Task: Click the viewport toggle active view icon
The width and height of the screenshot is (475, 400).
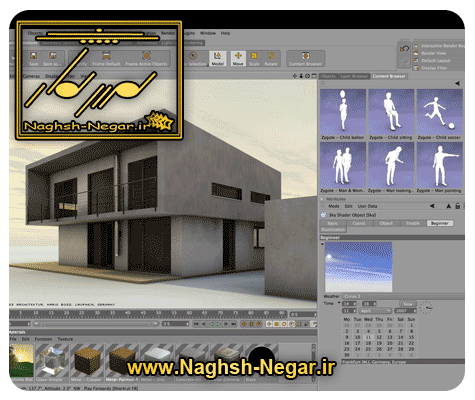Action: (x=314, y=76)
